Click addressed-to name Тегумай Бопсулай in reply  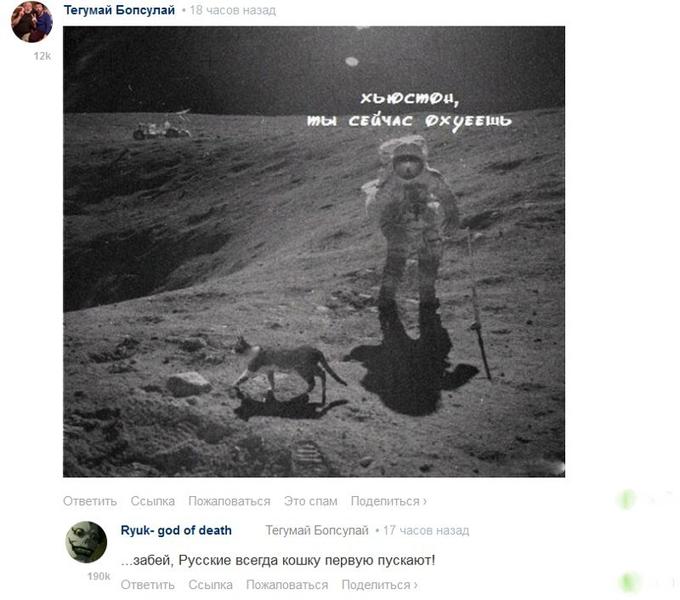(317, 530)
